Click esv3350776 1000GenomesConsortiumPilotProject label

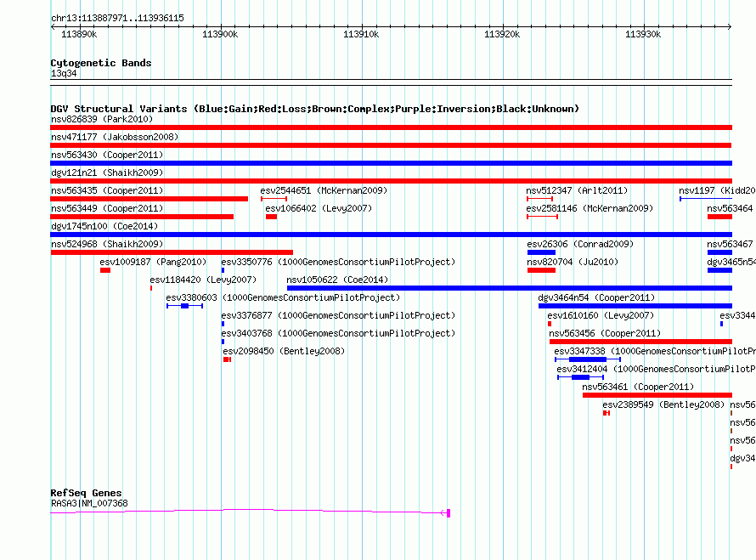pos(338,262)
